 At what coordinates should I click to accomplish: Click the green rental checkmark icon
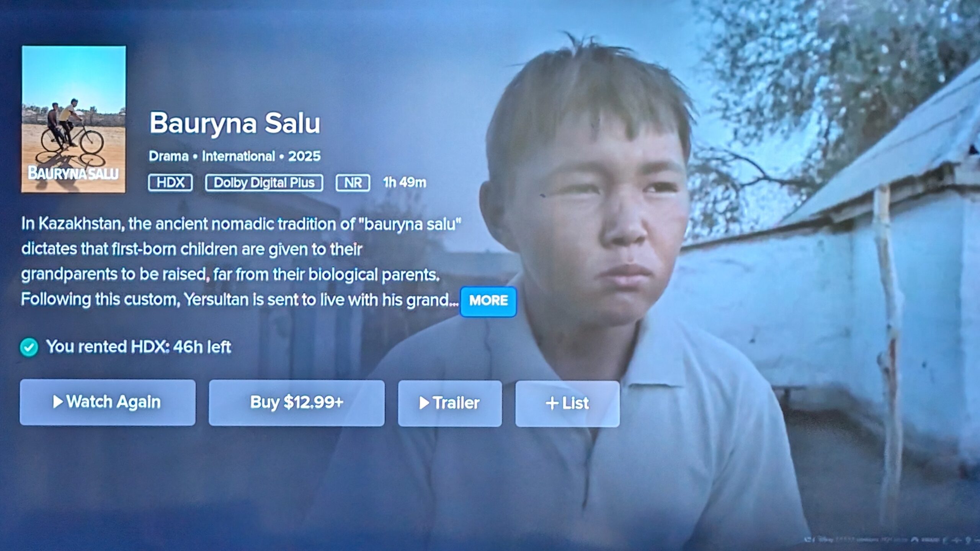coord(29,347)
